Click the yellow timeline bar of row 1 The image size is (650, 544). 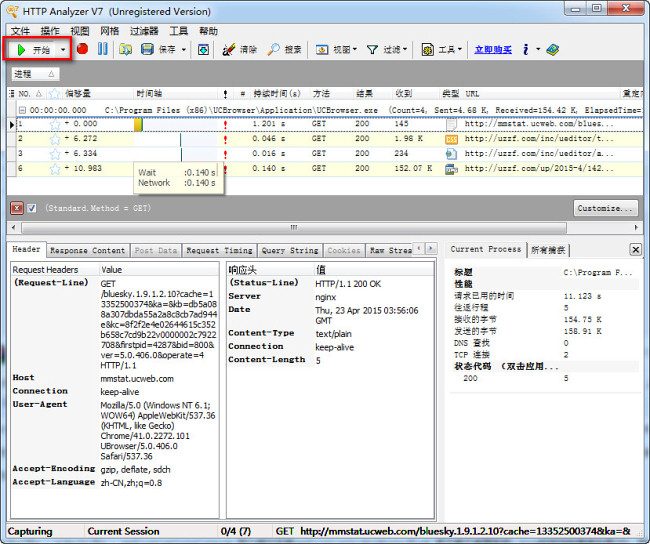click(138, 124)
